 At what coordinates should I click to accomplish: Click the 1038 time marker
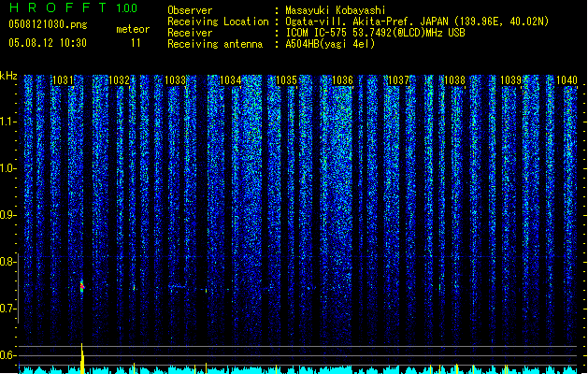coord(454,80)
